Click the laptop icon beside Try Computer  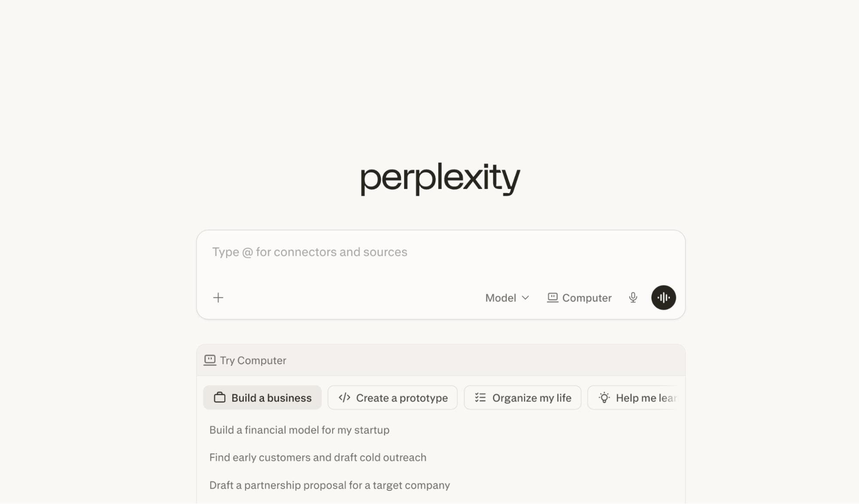pyautogui.click(x=210, y=360)
